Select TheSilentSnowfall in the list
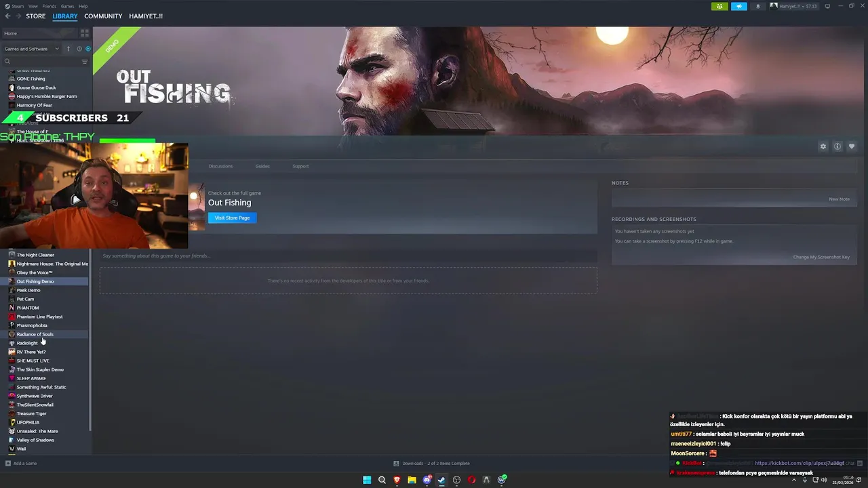The image size is (868, 488). point(35,405)
